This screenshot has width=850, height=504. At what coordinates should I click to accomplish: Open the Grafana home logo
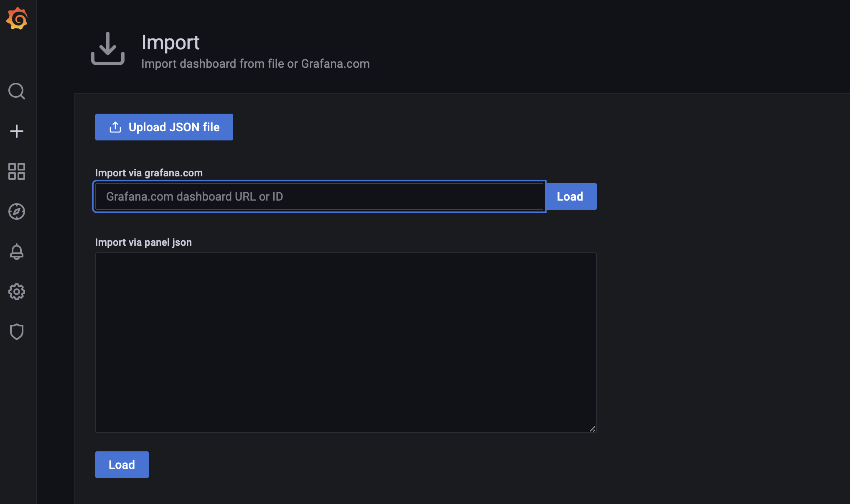point(17,18)
